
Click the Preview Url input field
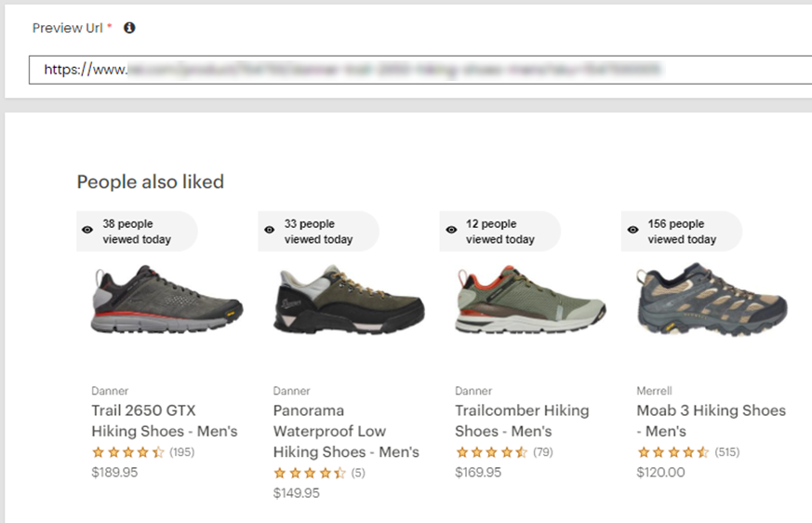(x=419, y=70)
